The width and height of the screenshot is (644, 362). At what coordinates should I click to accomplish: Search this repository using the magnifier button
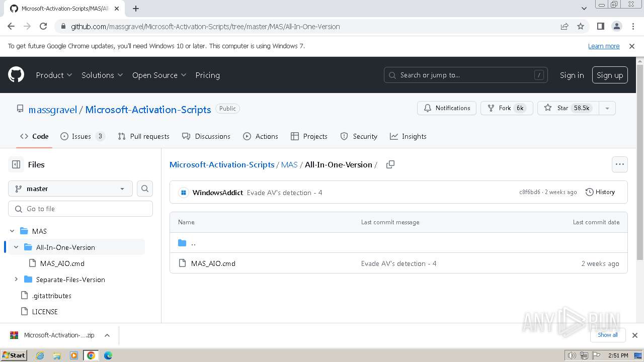[145, 189]
